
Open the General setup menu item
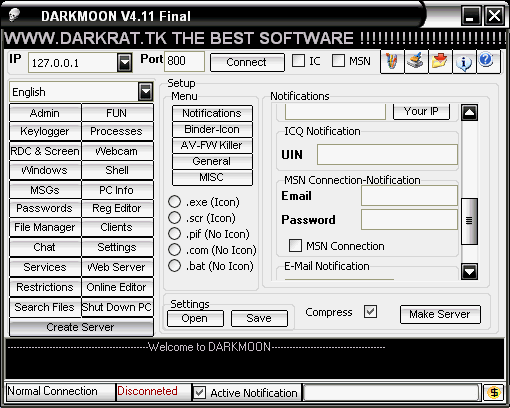(x=212, y=161)
